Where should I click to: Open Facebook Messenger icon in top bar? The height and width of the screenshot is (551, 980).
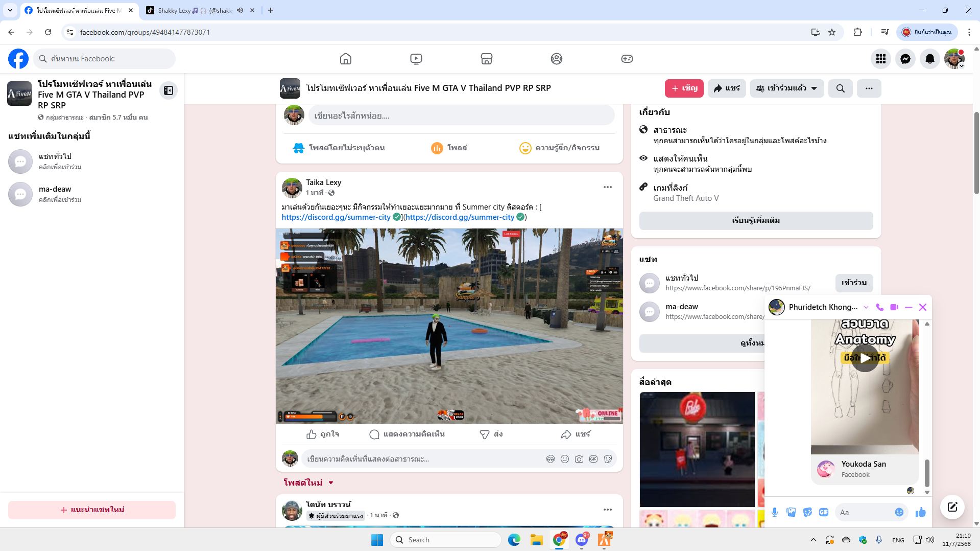pyautogui.click(x=905, y=59)
